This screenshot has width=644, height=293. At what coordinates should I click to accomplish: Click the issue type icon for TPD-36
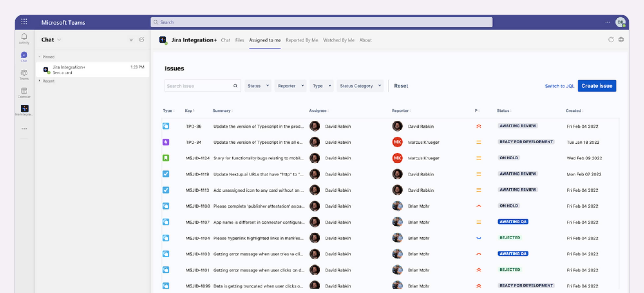coord(166,126)
